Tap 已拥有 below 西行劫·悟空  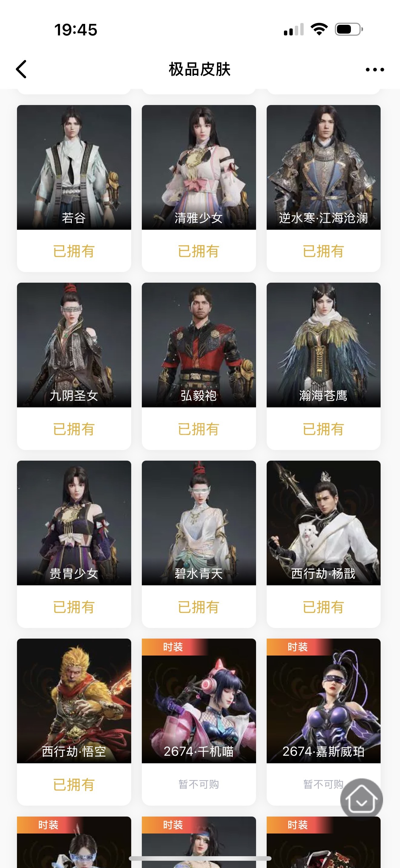click(x=74, y=785)
